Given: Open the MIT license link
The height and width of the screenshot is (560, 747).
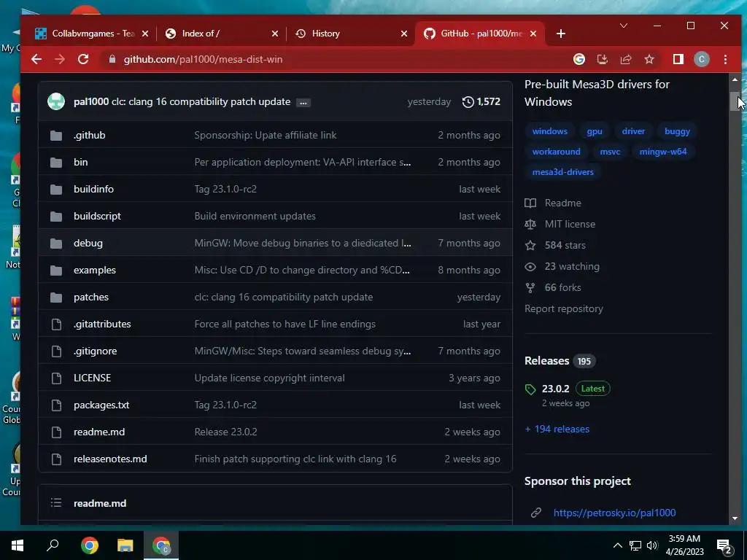Looking at the screenshot, I should coord(560,224).
